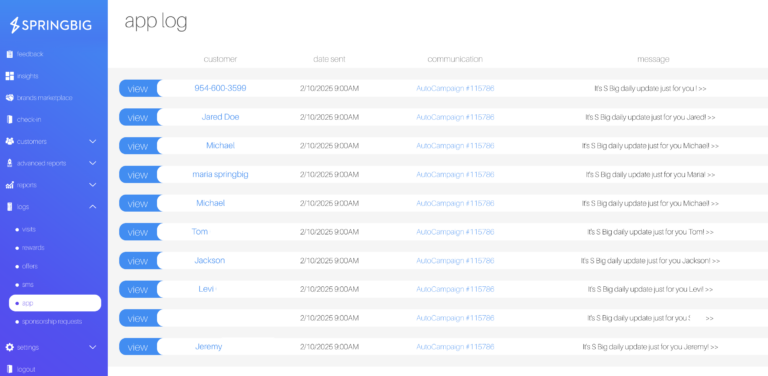Open customer Jared Doe link
768x376 pixels.
[220, 117]
